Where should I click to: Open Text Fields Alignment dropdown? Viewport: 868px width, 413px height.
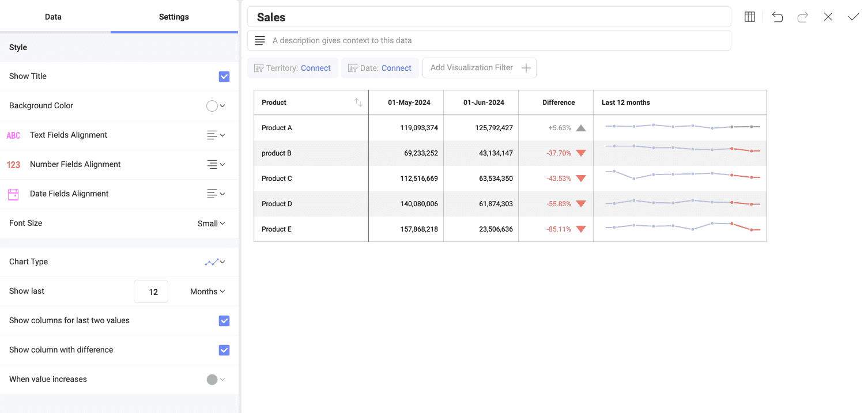point(216,135)
